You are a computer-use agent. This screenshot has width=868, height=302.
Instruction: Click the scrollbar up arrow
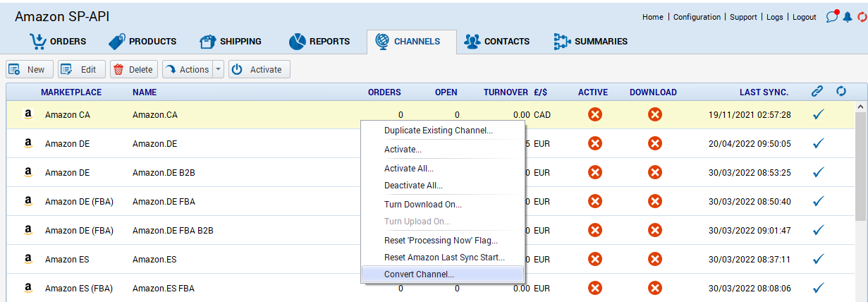[x=860, y=107]
